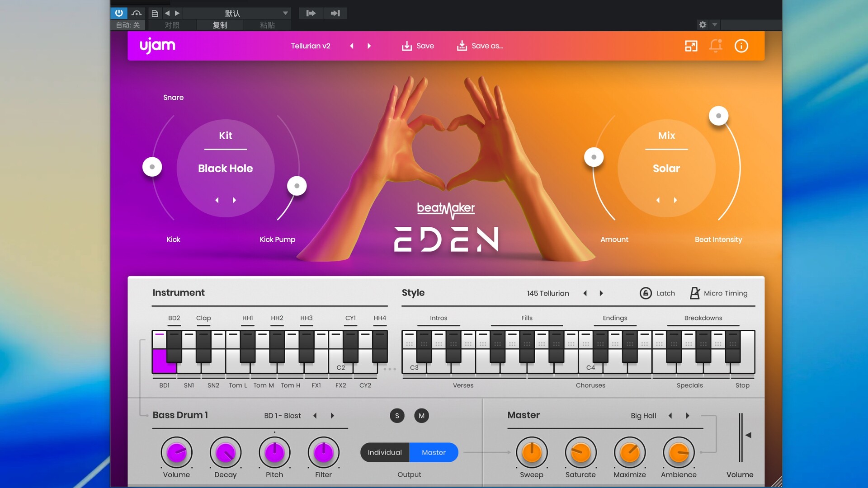Viewport: 868px width, 488px height.
Task: Click the window resize scale icon
Action: [691, 46]
